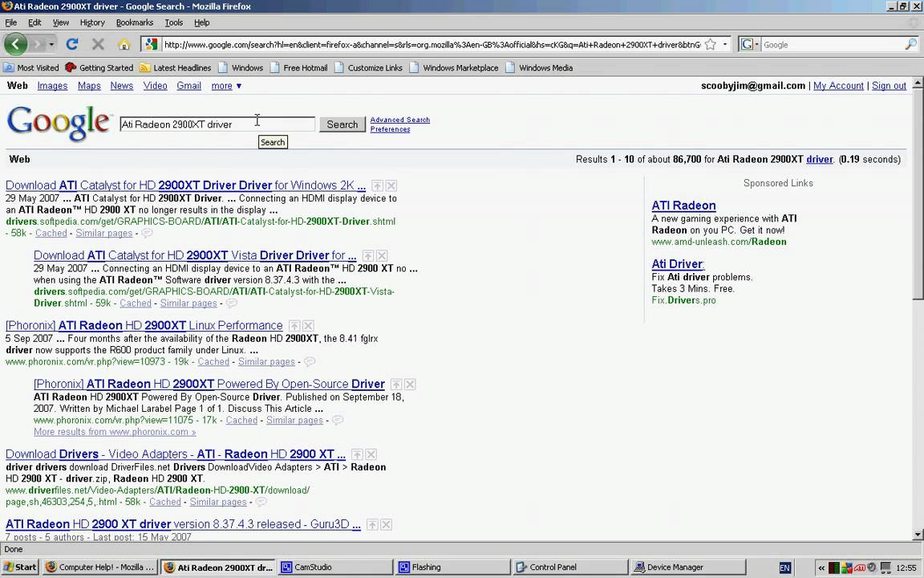
Task: Click the Firefox Back arrow button
Action: 15,44
